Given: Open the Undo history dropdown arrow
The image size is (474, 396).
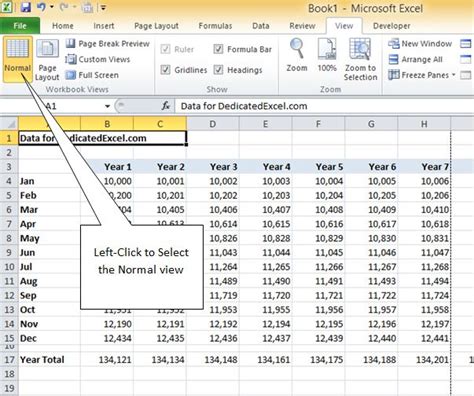Looking at the screenshot, I should point(52,7).
